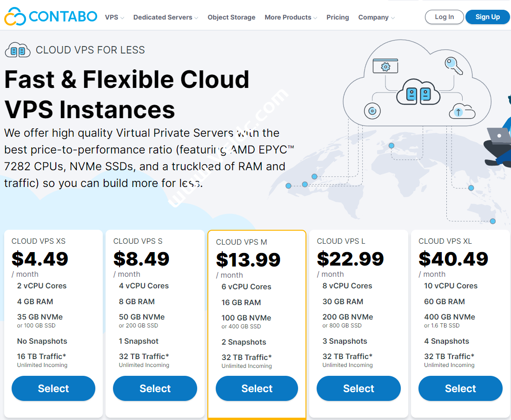
Task: Open the Company dropdown menu
Action: click(x=374, y=17)
